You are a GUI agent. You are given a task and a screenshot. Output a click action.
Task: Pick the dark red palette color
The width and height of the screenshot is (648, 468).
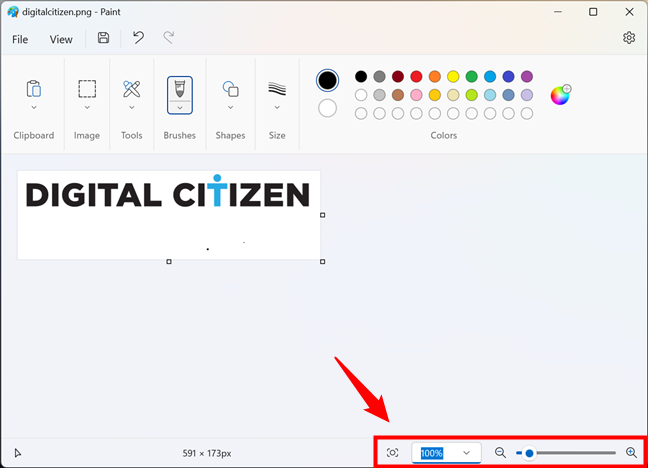pyautogui.click(x=398, y=76)
